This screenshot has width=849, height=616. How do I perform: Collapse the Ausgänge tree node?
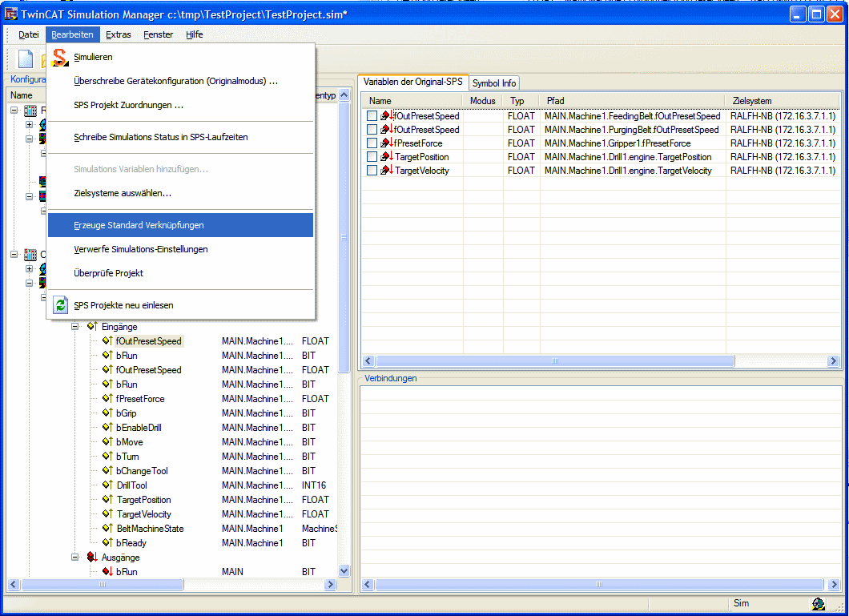(x=75, y=557)
